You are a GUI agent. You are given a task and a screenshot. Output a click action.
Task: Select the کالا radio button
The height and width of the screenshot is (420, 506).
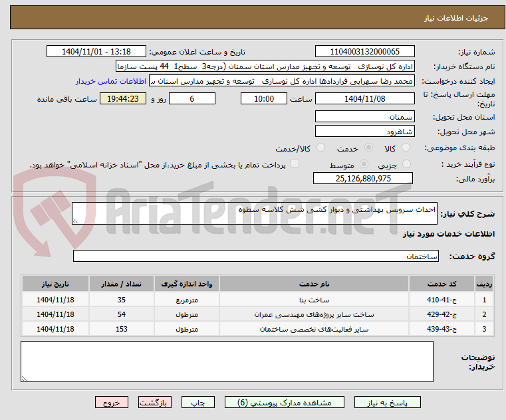pyautogui.click(x=406, y=148)
